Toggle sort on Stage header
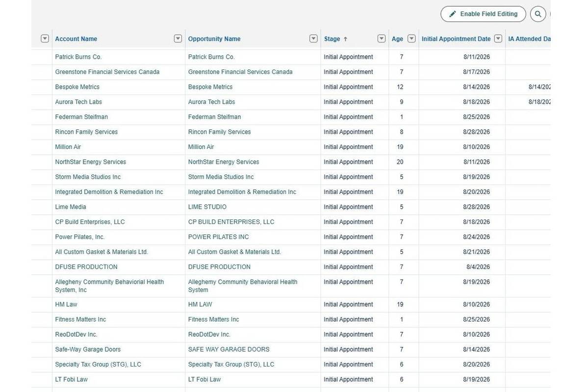 [x=332, y=39]
